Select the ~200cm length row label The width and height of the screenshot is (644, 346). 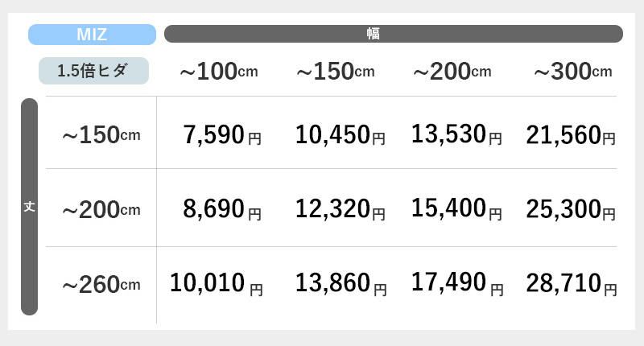click(101, 210)
